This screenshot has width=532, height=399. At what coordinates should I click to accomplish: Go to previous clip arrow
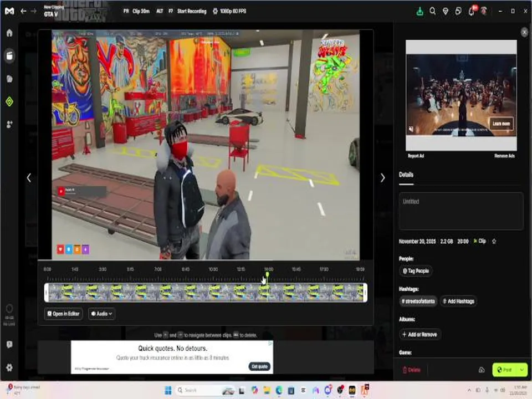click(29, 178)
